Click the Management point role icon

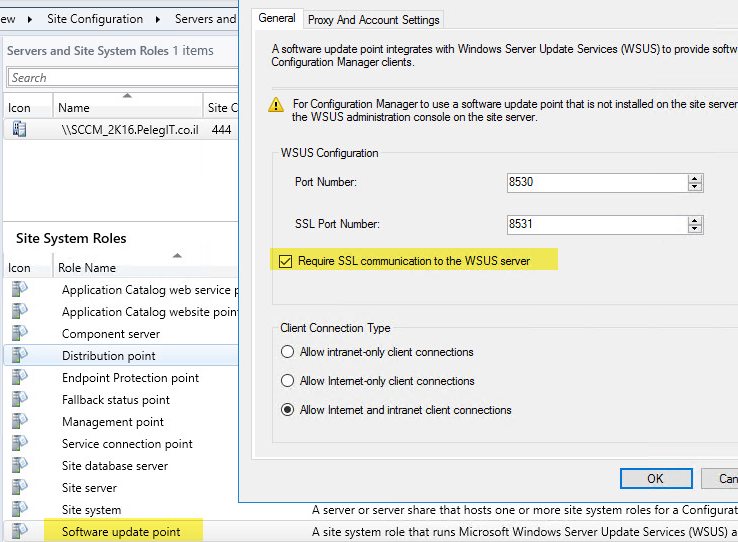(19, 421)
